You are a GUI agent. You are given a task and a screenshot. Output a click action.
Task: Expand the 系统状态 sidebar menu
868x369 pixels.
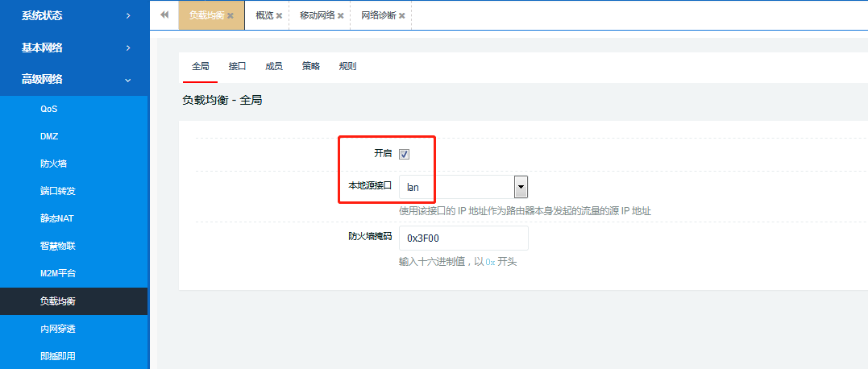click(74, 15)
